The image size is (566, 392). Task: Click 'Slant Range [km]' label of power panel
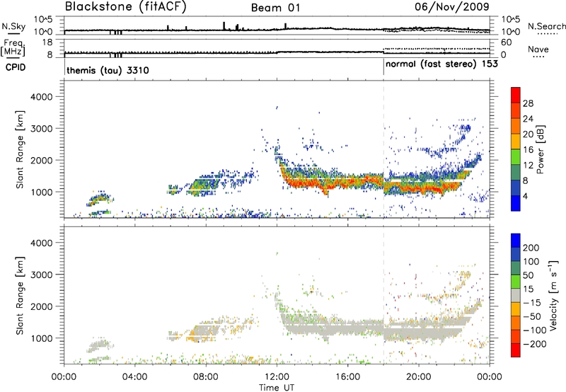(20, 149)
